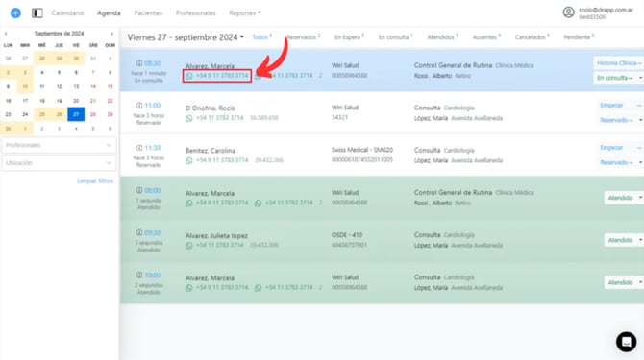The width and height of the screenshot is (644, 360).
Task: Switch to the En consulta filter tab
Action: (395, 36)
